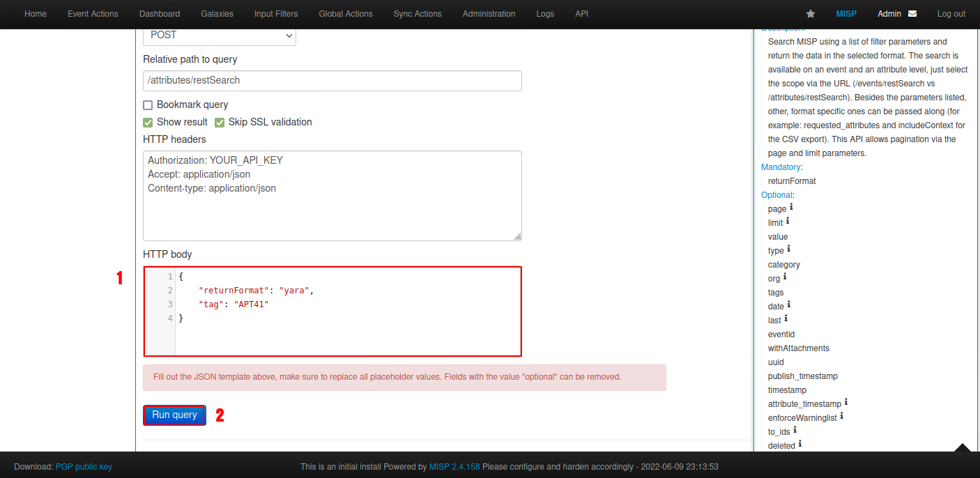Viewport: 980px width, 478px height.
Task: Click the scroll-to-top chevron icon
Action: coord(963,449)
